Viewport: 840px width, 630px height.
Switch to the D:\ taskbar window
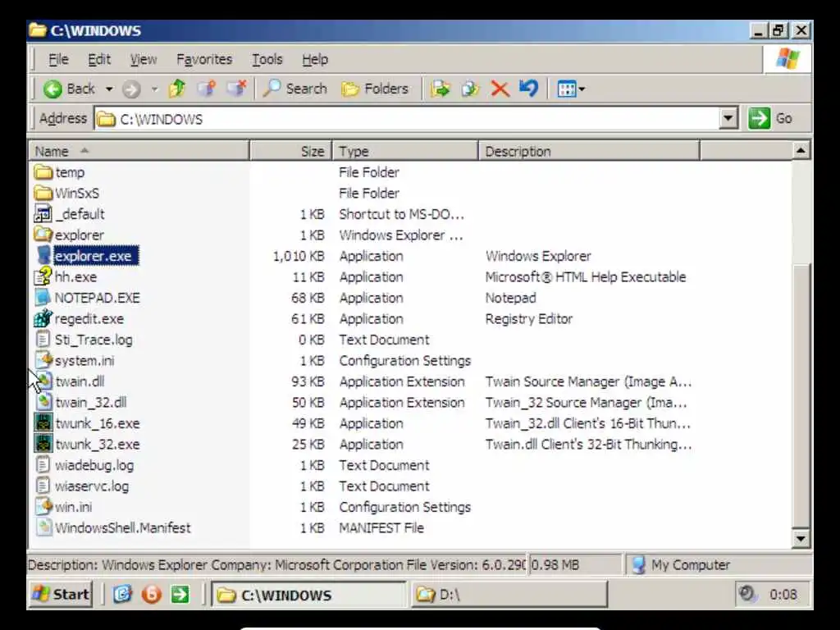click(509, 594)
